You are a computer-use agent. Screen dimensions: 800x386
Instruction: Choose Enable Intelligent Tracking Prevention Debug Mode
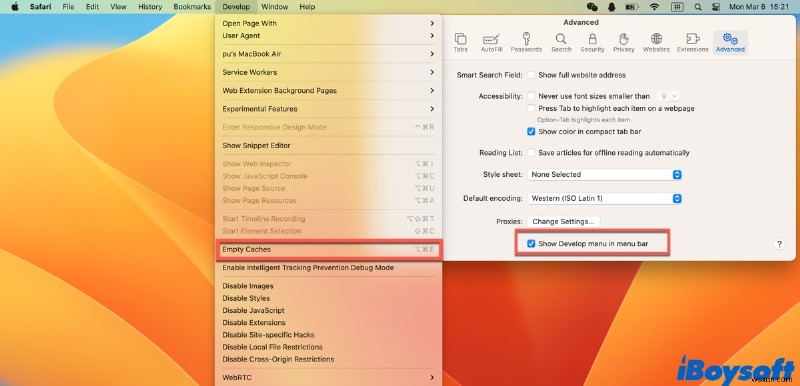pyautogui.click(x=329, y=268)
